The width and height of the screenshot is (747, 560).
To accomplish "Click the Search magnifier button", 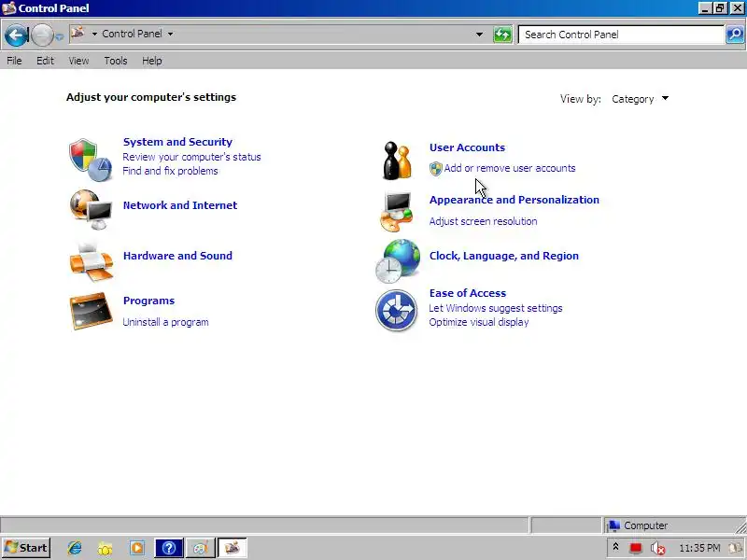I will [x=735, y=35].
